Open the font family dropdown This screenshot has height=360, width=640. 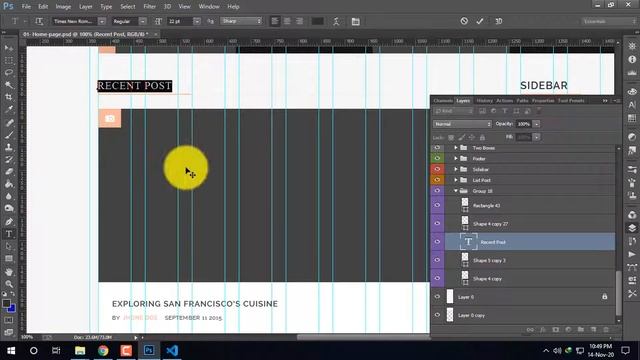102,21
